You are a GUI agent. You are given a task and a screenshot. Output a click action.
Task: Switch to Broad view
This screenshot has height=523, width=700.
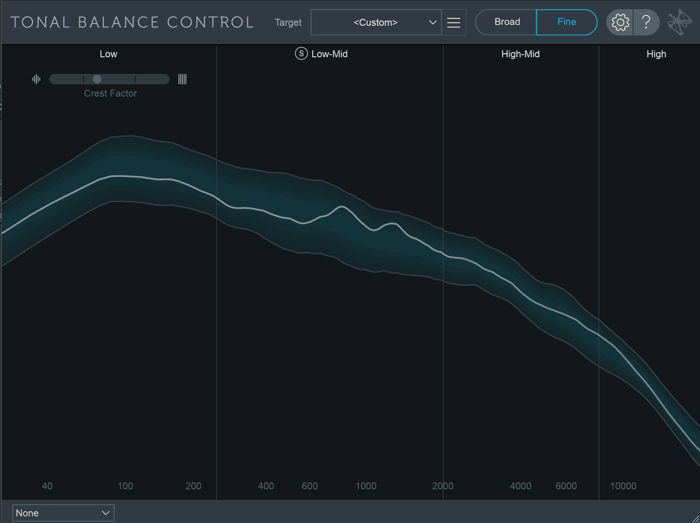click(506, 22)
